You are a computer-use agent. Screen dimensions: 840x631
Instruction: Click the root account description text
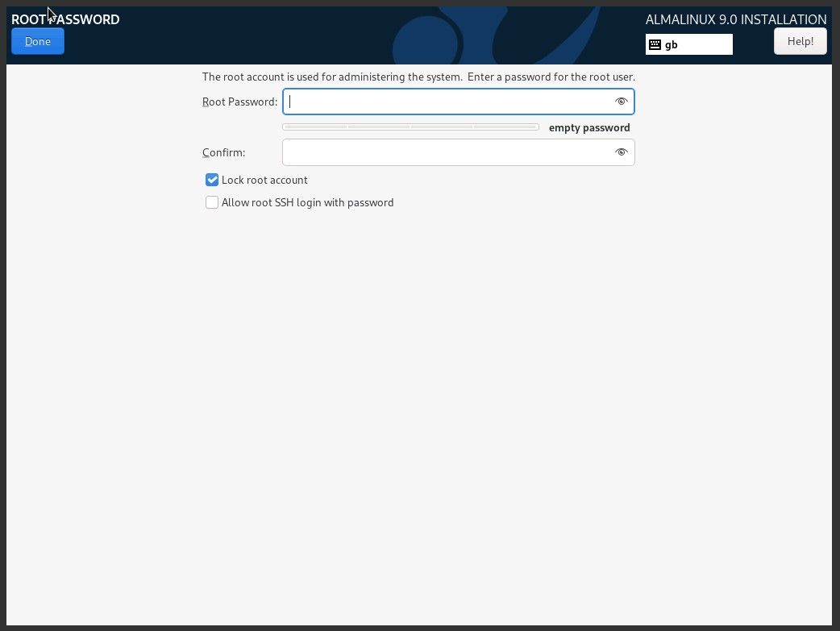point(418,77)
